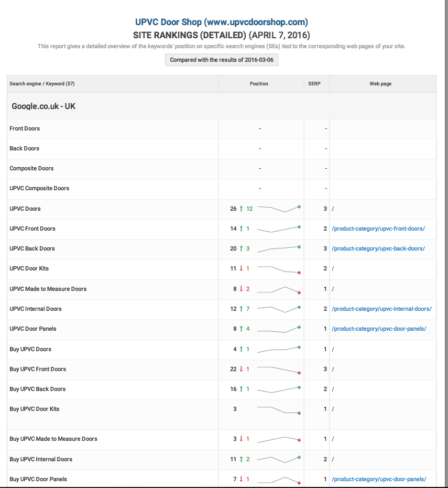Image resolution: width=448 pixels, height=488 pixels.
Task: Click sparkline for Buy UPVC Made to Measure Doors
Action: click(279, 439)
